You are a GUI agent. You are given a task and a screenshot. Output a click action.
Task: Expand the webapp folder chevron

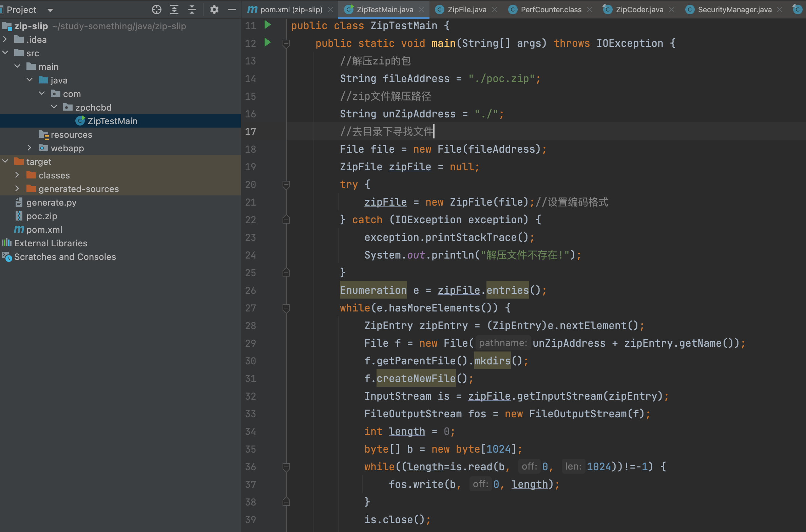click(30, 148)
